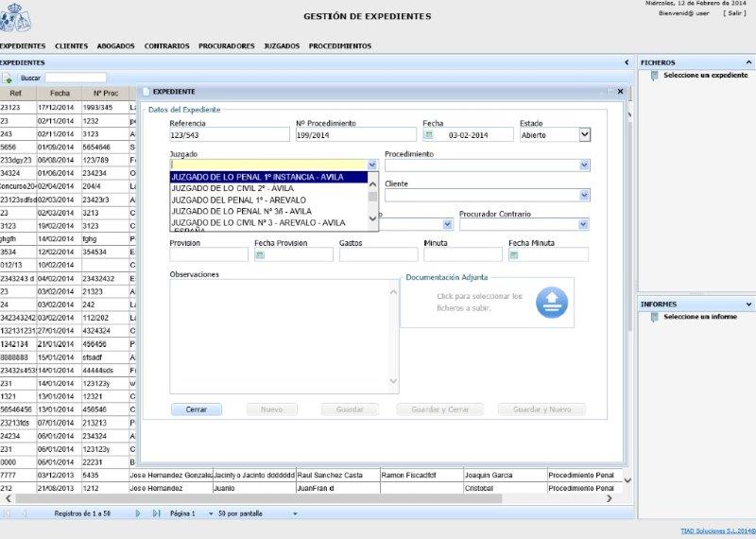756x539 pixels.
Task: Open the PROCURADORES menu
Action: tap(226, 45)
